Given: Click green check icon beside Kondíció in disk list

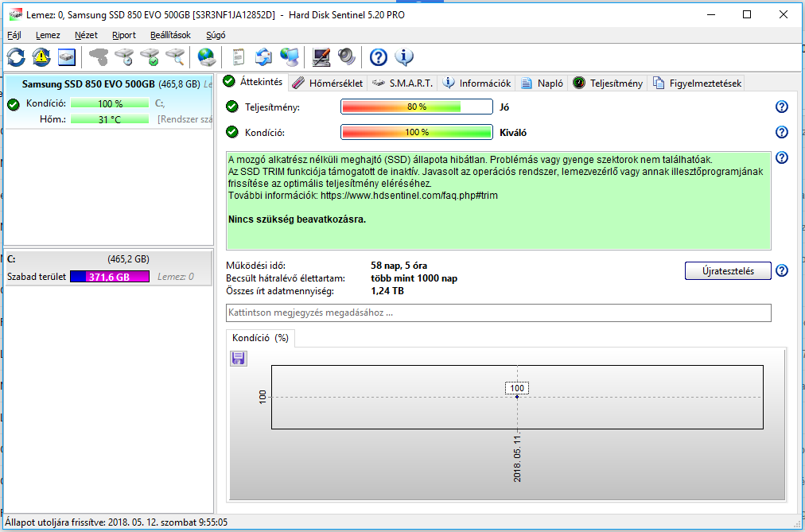Looking at the screenshot, I should [14, 105].
